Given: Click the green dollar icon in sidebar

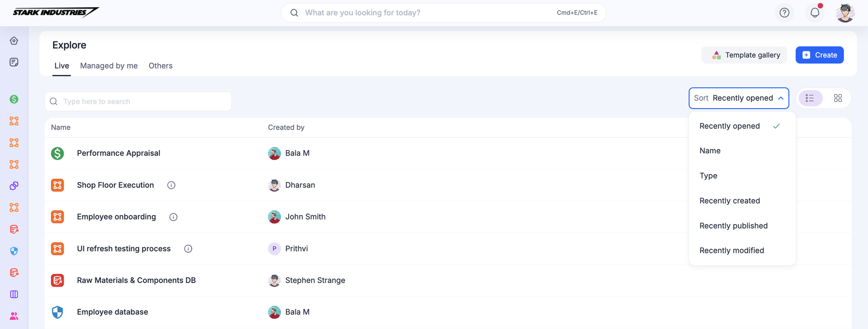Looking at the screenshot, I should click(x=14, y=99).
